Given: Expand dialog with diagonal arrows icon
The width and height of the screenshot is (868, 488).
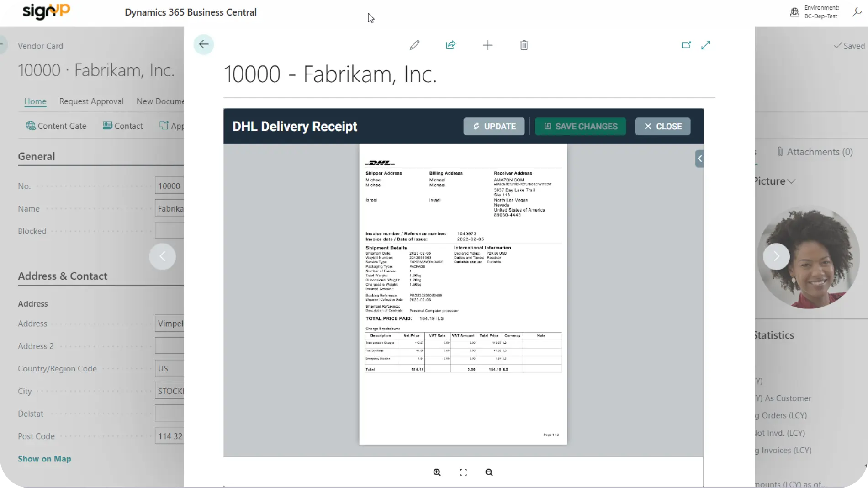Looking at the screenshot, I should pos(706,45).
